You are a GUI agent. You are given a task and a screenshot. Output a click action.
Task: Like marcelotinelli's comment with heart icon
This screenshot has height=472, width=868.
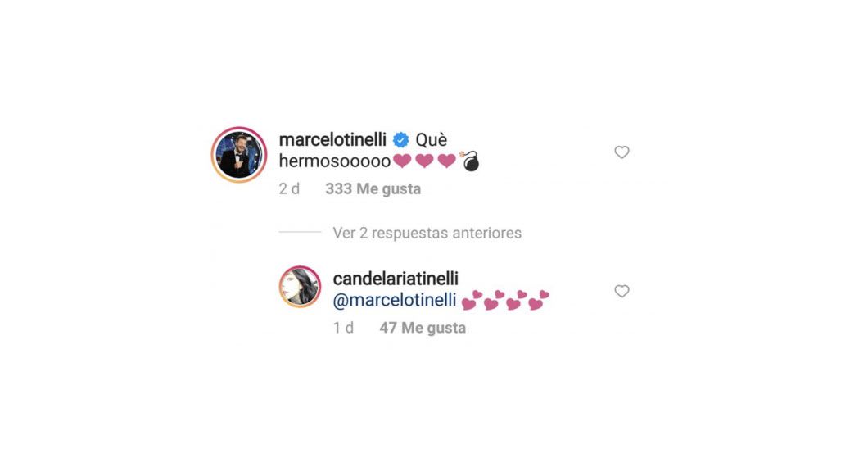pyautogui.click(x=622, y=152)
